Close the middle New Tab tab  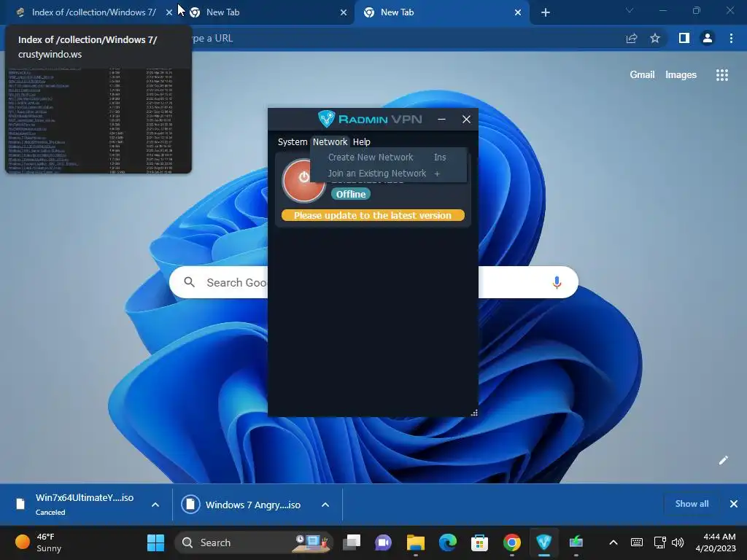coord(344,12)
